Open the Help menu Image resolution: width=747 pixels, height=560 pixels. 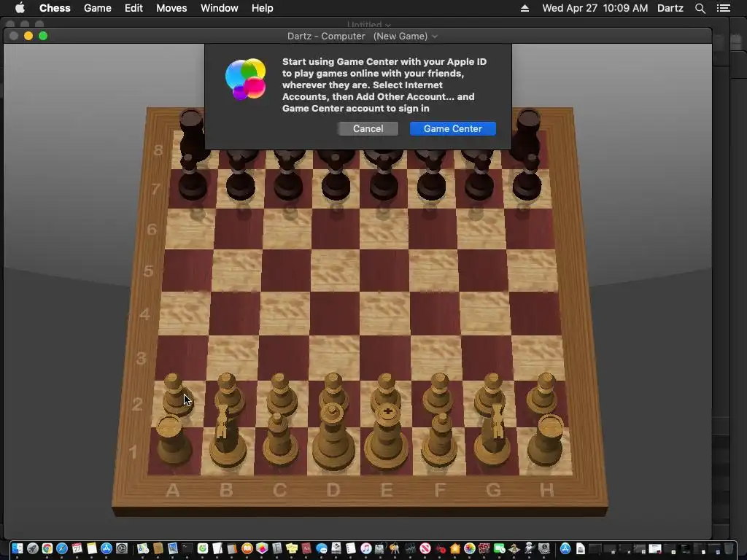[263, 8]
